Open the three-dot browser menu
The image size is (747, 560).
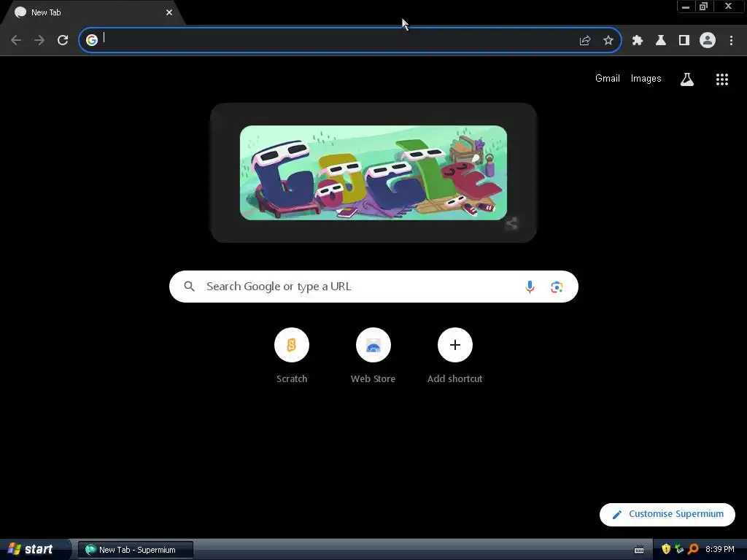coord(731,41)
